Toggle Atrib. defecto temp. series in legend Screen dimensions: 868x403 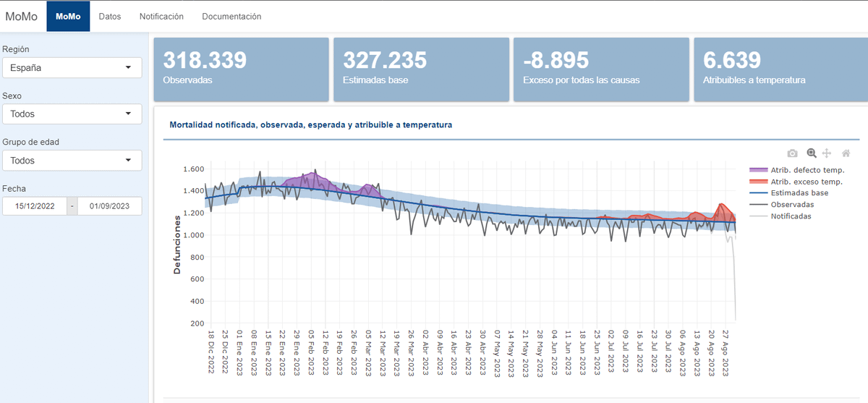pyautogui.click(x=807, y=170)
